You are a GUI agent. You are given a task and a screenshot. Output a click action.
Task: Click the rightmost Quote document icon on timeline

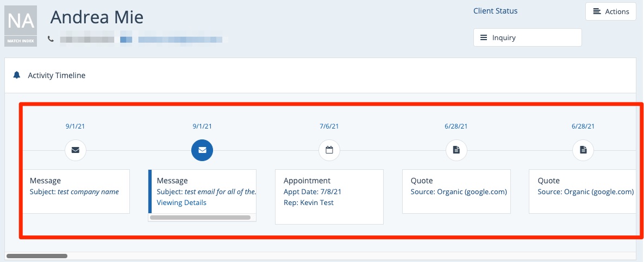[x=583, y=150]
